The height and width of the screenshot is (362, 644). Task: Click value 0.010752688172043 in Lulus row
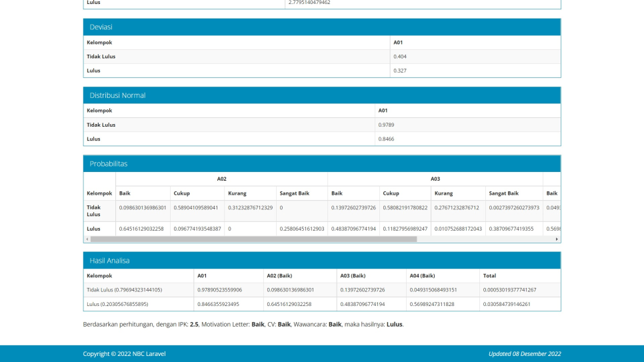(458, 229)
